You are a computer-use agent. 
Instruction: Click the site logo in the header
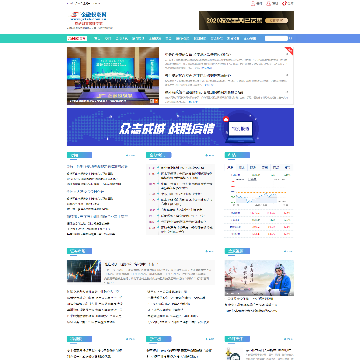pos(89,19)
